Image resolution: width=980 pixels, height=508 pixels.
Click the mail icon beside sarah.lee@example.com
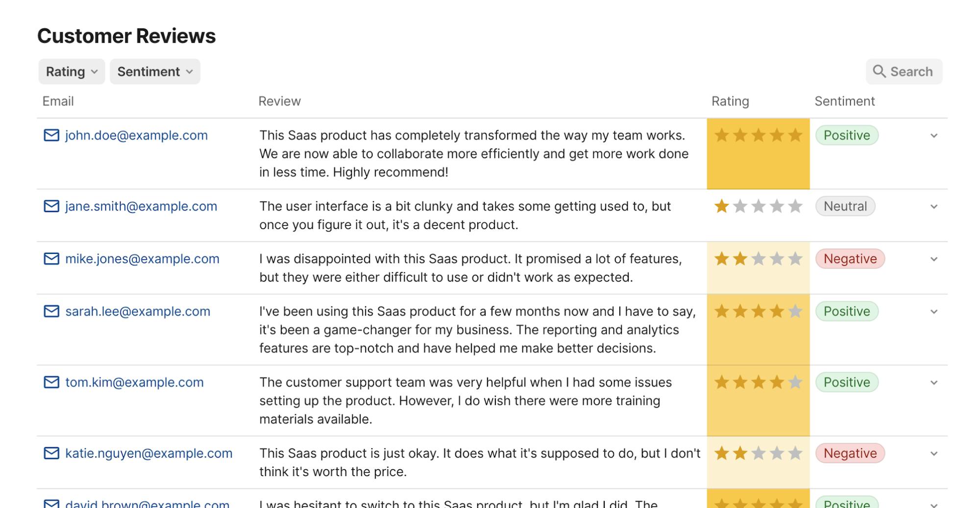coord(51,311)
